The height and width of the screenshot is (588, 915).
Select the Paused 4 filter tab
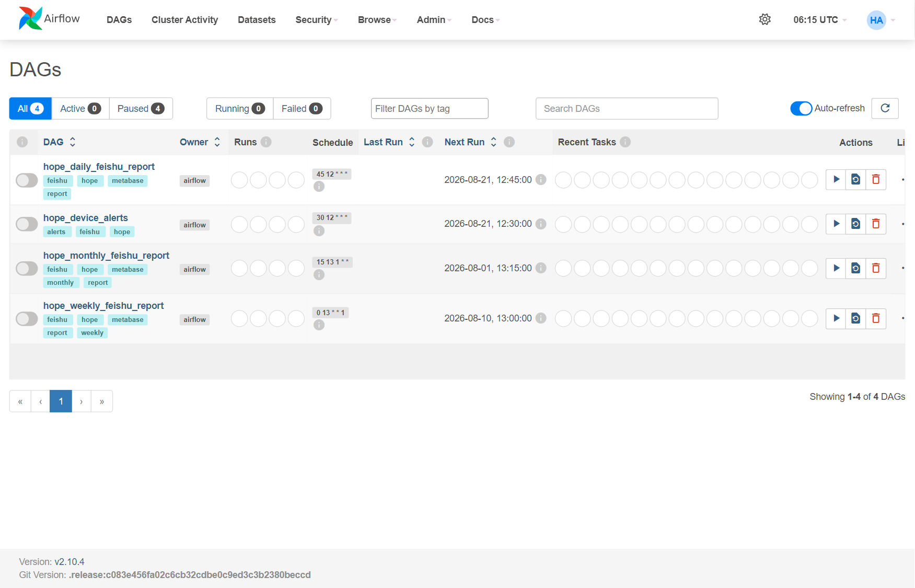tap(141, 109)
